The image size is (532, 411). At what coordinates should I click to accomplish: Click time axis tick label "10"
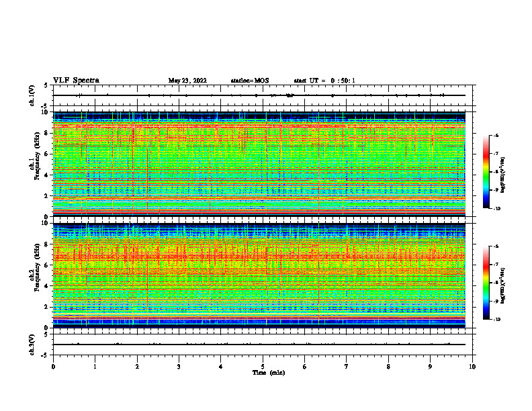pyautogui.click(x=472, y=367)
